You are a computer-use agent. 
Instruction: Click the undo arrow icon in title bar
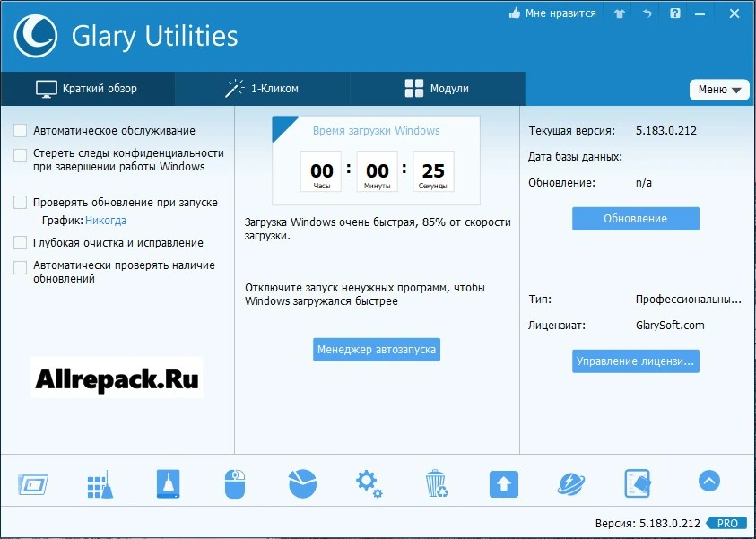pyautogui.click(x=647, y=13)
